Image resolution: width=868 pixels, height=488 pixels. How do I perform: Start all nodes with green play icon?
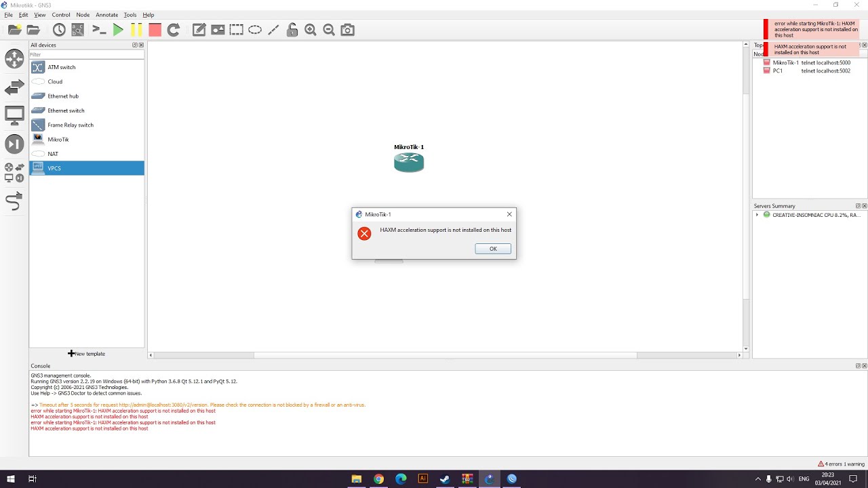click(118, 30)
